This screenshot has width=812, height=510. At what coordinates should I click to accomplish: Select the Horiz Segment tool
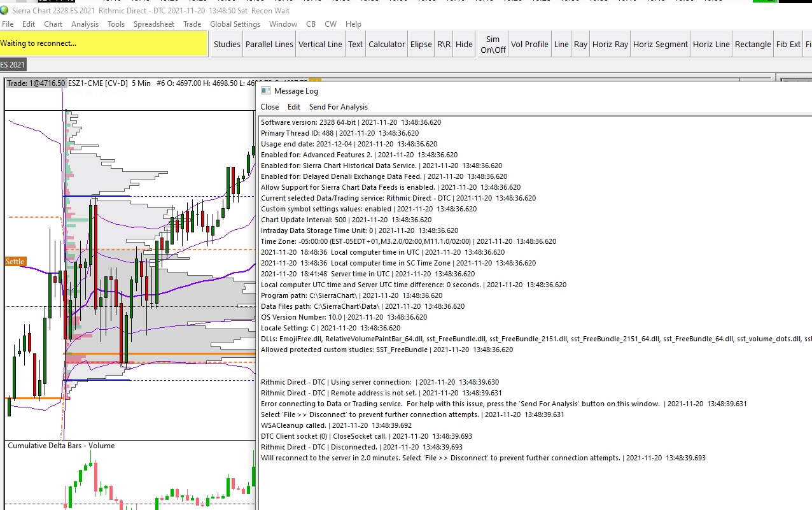pos(661,44)
